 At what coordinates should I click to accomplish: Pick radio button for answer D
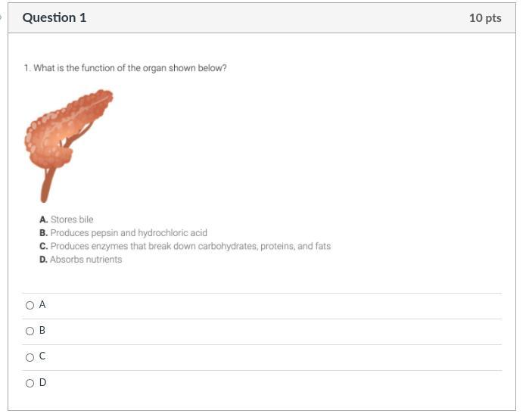pyautogui.click(x=30, y=384)
